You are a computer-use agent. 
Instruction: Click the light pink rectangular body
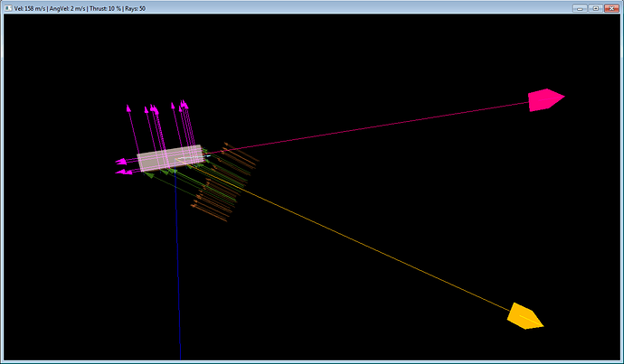[169, 158]
